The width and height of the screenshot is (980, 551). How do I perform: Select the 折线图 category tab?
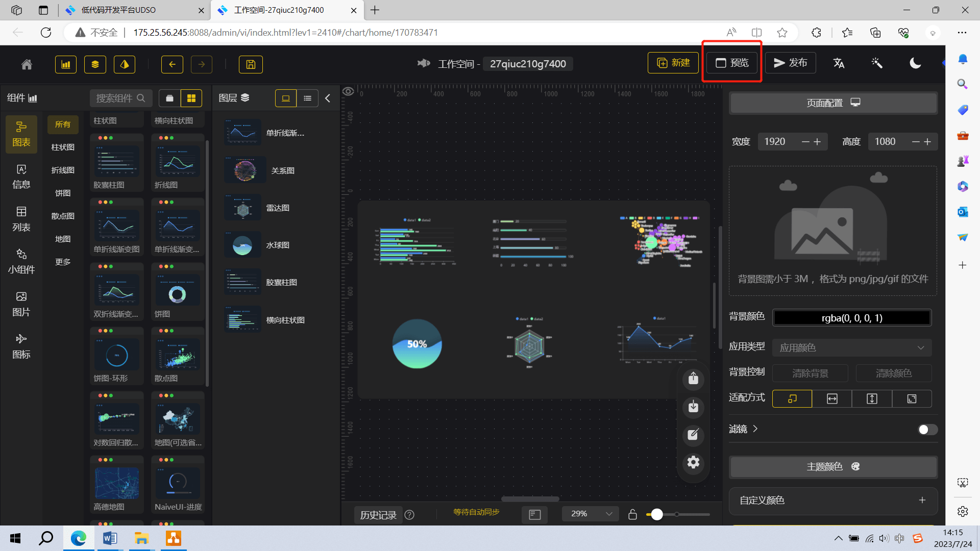[x=63, y=170]
